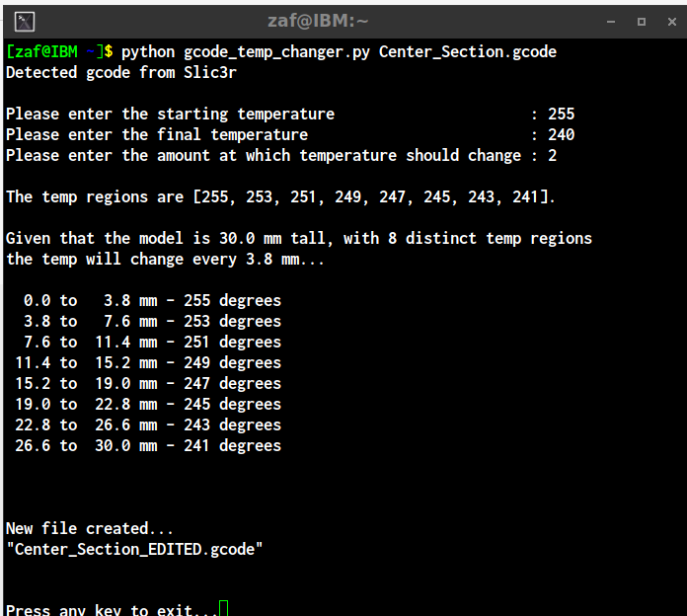The image size is (687, 616).
Task: Click gcode_temp_changer.py in the command line
Action: (276, 51)
